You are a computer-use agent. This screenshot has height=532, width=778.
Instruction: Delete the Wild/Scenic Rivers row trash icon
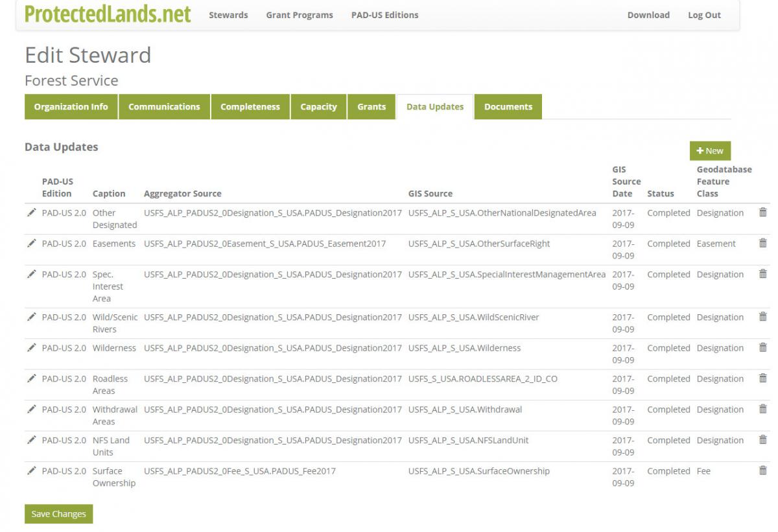coord(762,316)
